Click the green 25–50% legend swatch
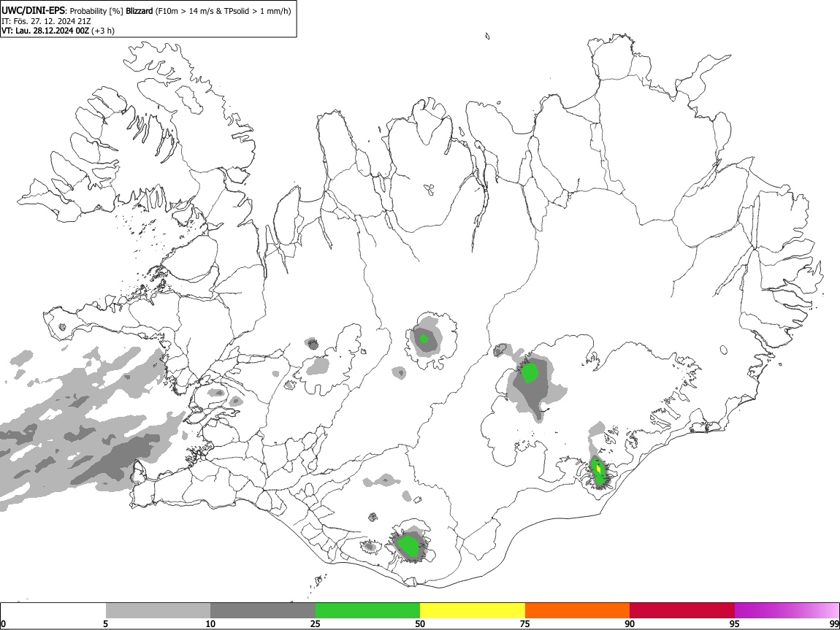 tap(367, 610)
